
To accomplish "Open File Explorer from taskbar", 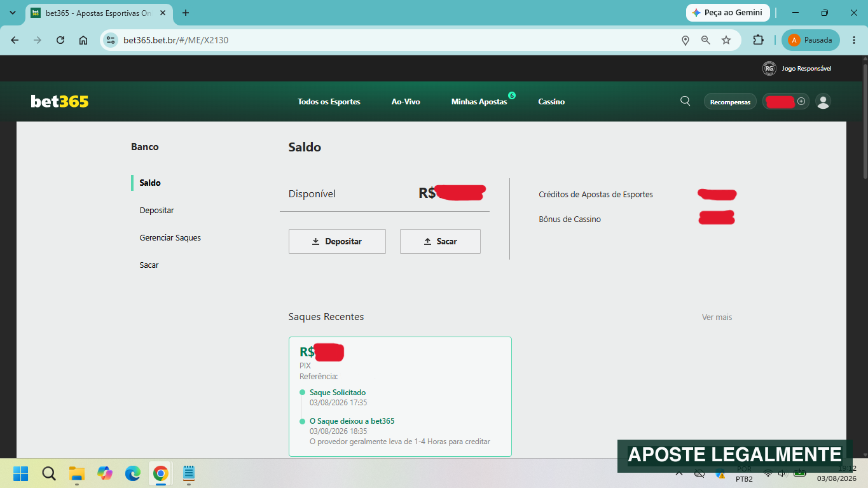I will 77,473.
